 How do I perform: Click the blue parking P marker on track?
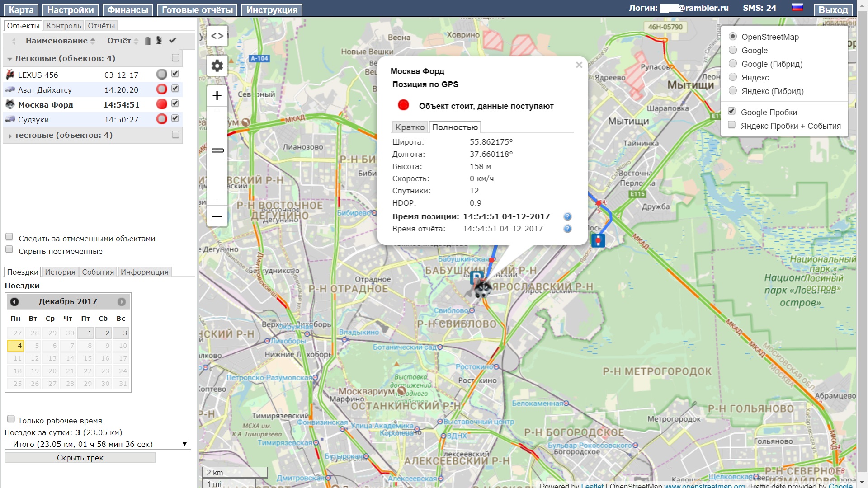[x=476, y=277]
